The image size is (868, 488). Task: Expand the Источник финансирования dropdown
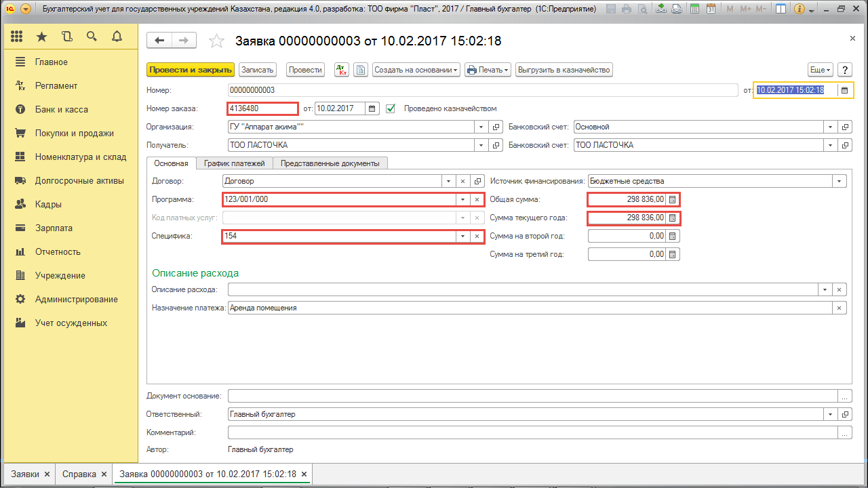click(840, 181)
